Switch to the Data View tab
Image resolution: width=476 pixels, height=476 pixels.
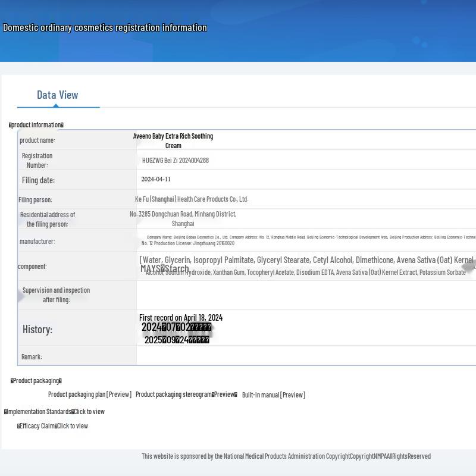(x=58, y=95)
